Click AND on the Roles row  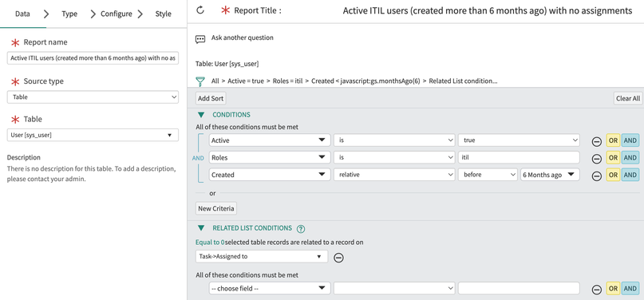(630, 158)
